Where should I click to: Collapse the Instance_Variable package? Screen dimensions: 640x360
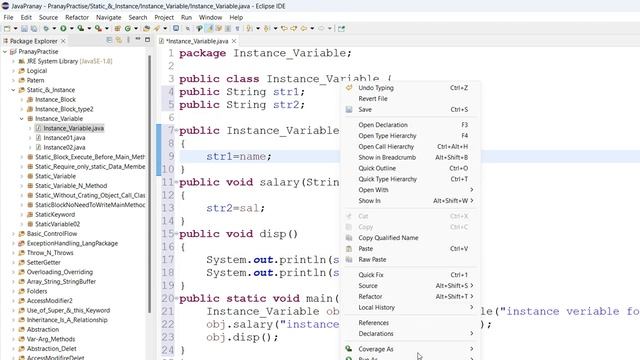pos(22,119)
